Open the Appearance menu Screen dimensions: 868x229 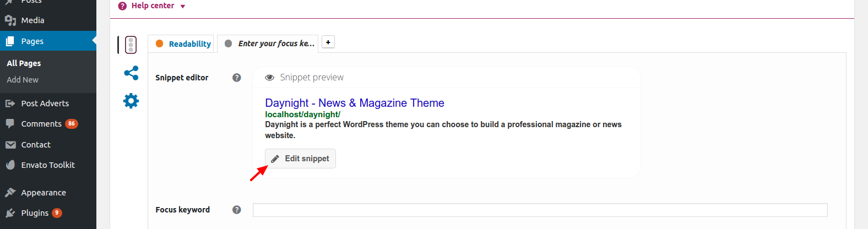(x=44, y=193)
